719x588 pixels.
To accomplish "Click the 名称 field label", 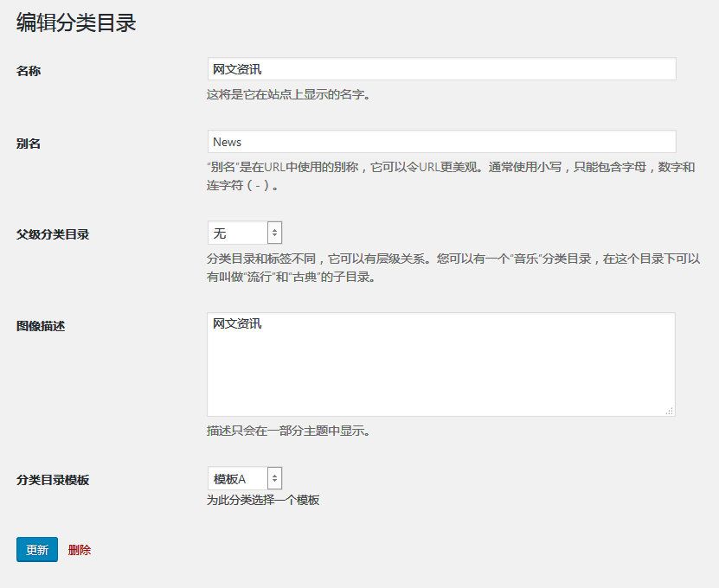I will click(29, 72).
